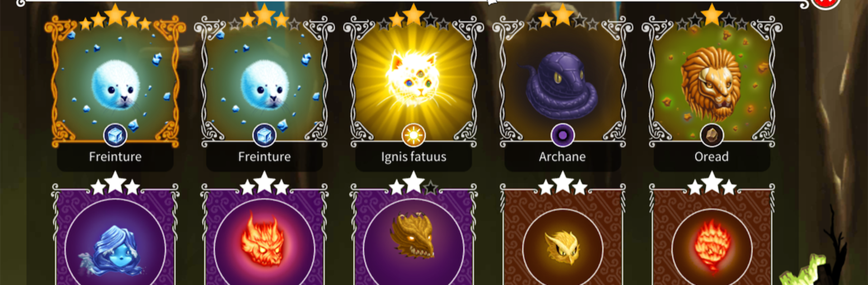Close the panel with the red button
The height and width of the screenshot is (285, 868).
(826, 2)
